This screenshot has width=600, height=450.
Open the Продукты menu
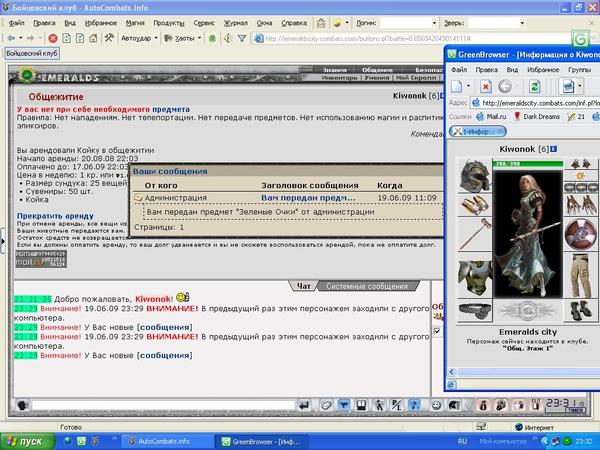point(169,23)
